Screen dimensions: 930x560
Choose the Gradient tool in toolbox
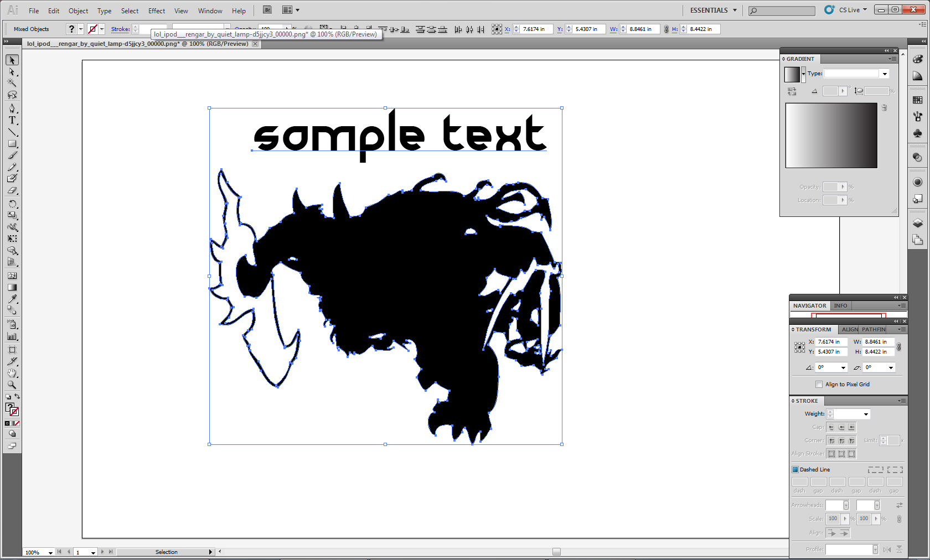tap(12, 287)
